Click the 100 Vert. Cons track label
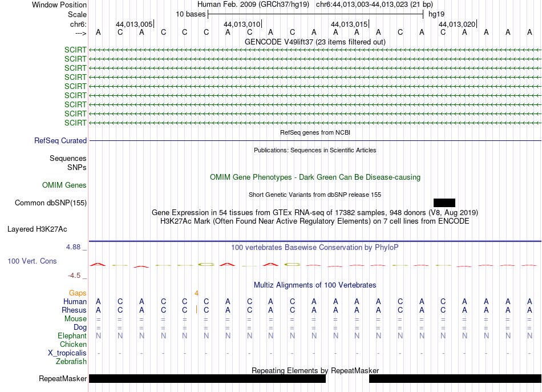This screenshot has height=392, width=542. point(32,261)
